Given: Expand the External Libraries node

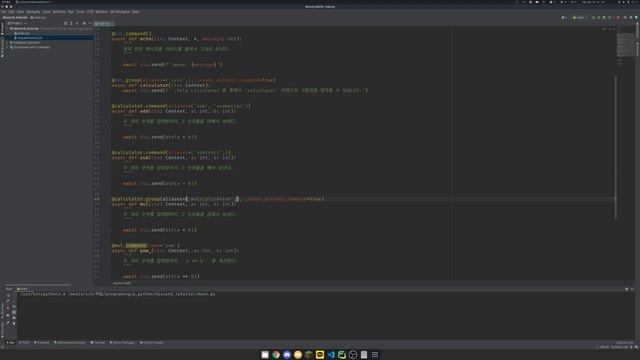Looking at the screenshot, I should (8, 42).
